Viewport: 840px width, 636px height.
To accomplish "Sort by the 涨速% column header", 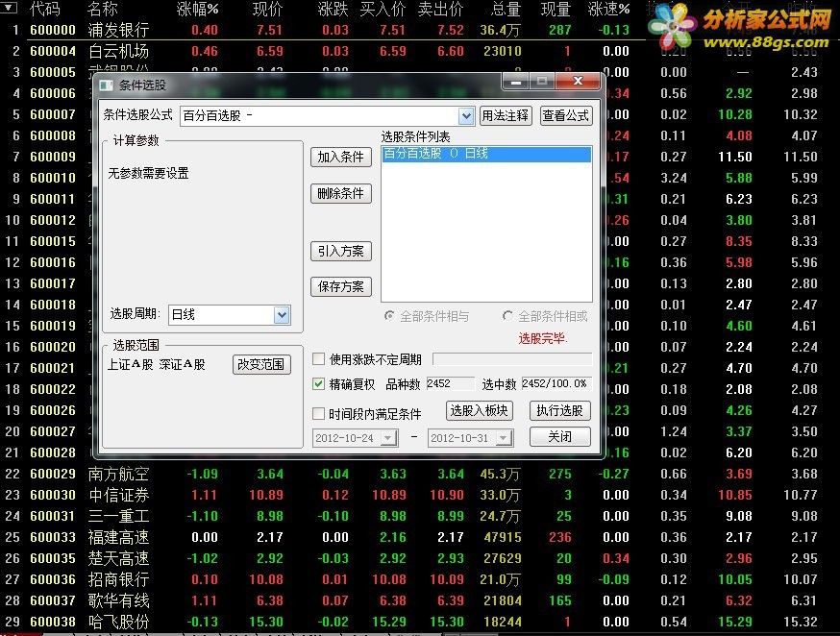I will (x=608, y=9).
